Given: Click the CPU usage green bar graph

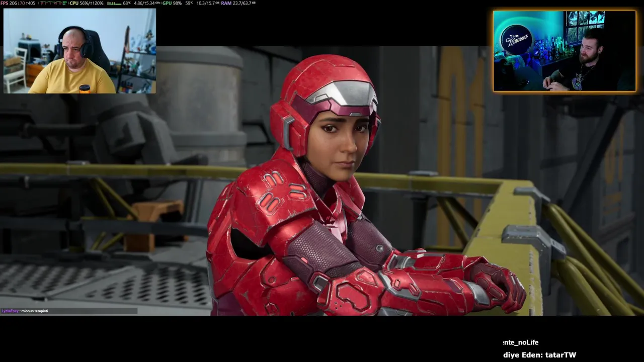Looking at the screenshot, I should (114, 3).
